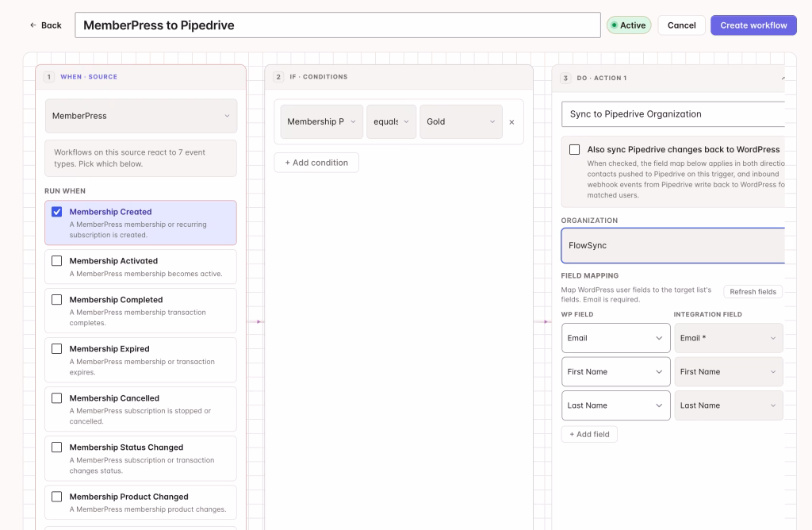Click the Cancel button

(681, 25)
